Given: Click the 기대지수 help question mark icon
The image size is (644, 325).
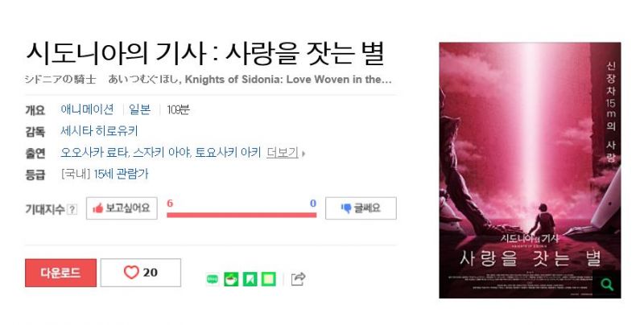Looking at the screenshot, I should pos(72,209).
